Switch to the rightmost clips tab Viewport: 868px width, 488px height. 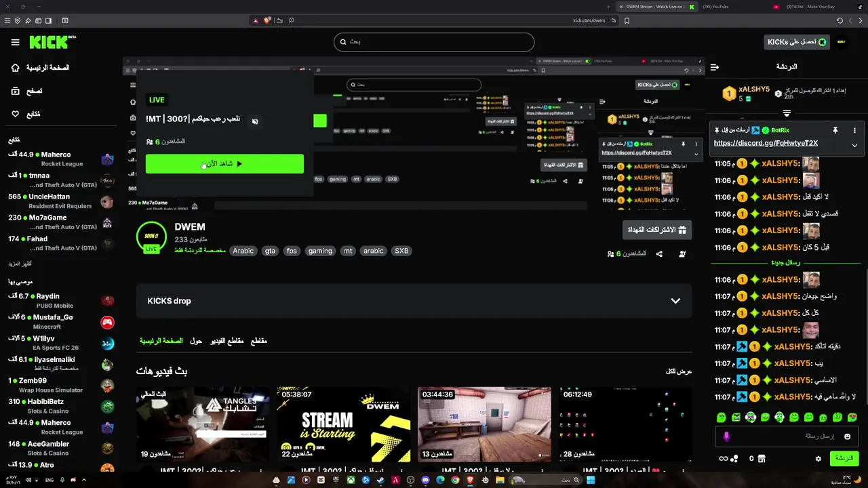pos(259,341)
